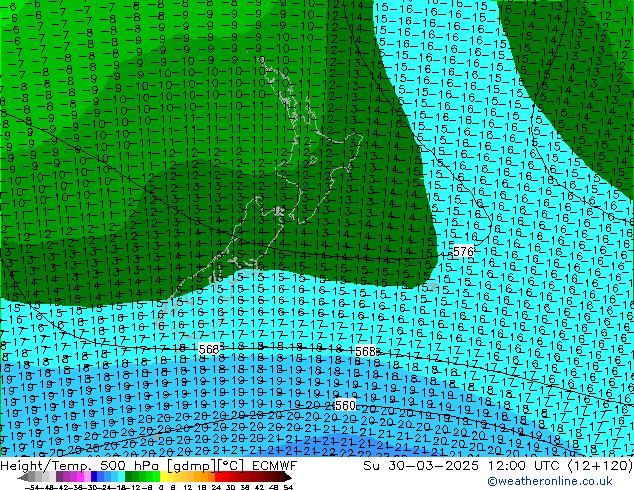Image resolution: width=634 pixels, height=490 pixels.
Task: Click the [gdmp] unit label in the title
Action: 192,466
